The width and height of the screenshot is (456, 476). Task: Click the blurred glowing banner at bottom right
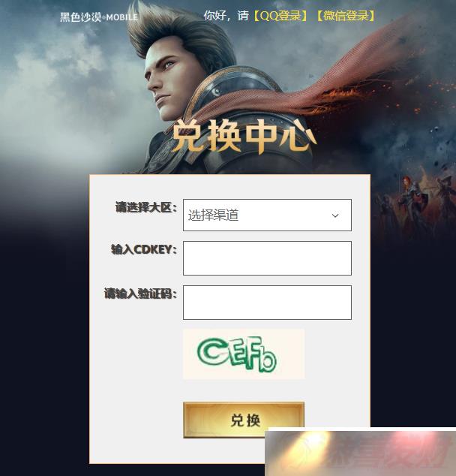pyautogui.click(x=360, y=452)
